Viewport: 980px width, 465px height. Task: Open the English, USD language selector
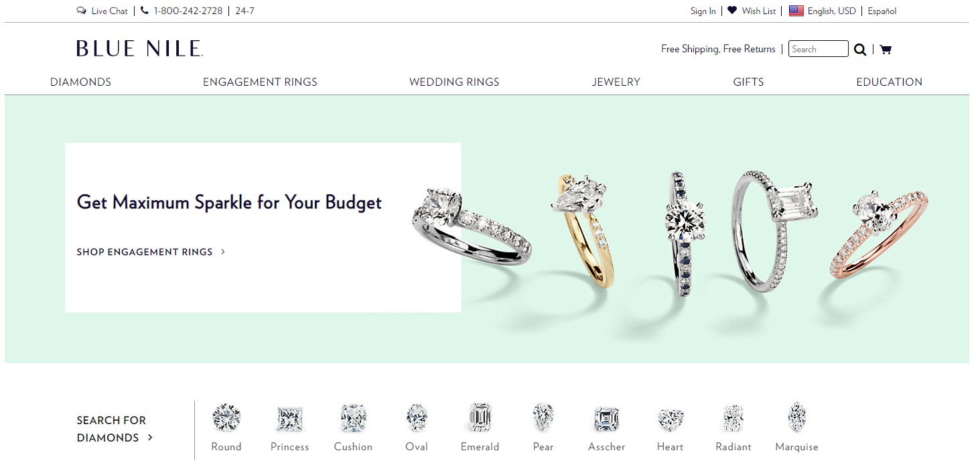[x=822, y=11]
